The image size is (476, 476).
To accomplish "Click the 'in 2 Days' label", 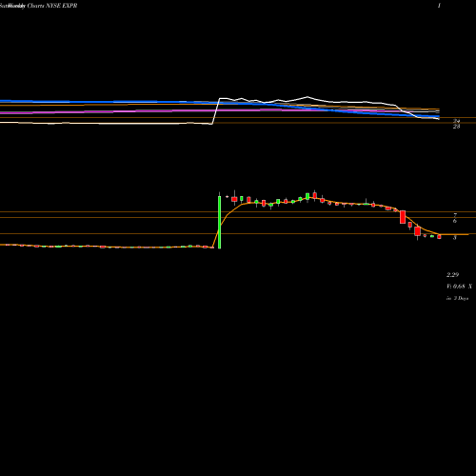I will [458, 298].
